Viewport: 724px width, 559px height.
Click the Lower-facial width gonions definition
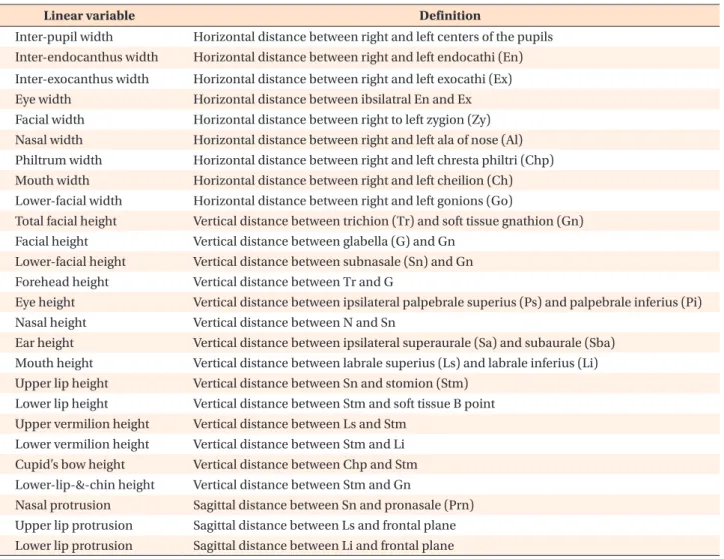[x=353, y=201]
